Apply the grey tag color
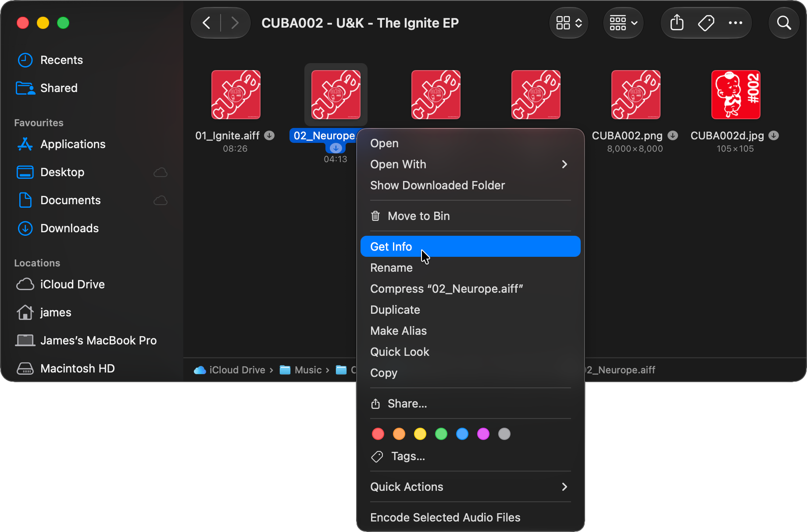This screenshot has height=532, width=807. pos(504,434)
